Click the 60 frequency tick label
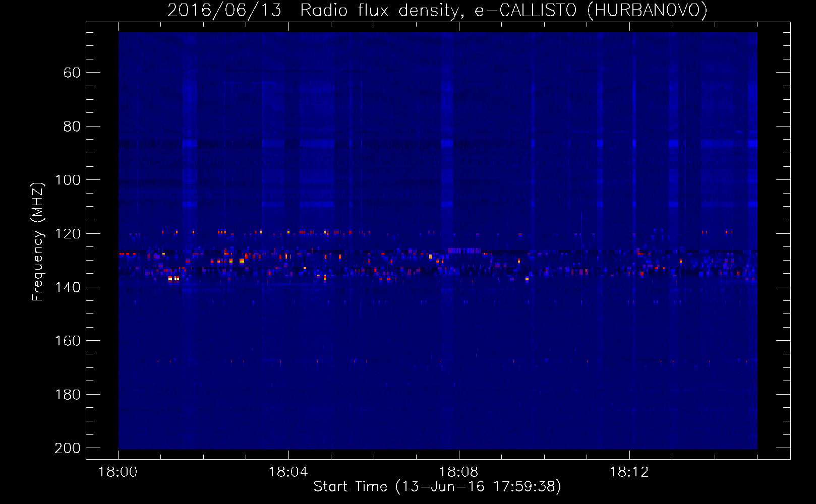Image resolution: width=816 pixels, height=504 pixels. 72,73
